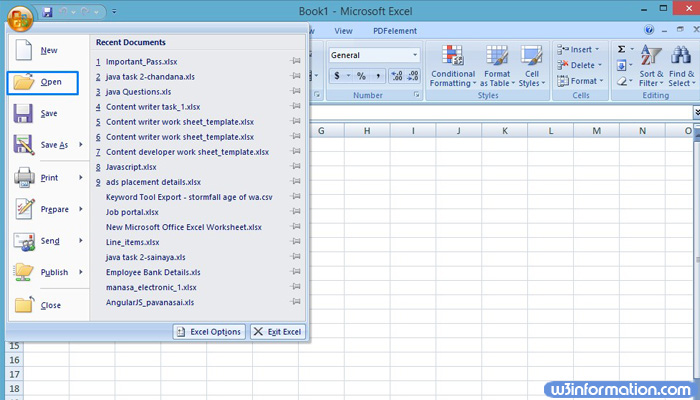This screenshot has width=700, height=400.
Task: Pin Job portal.xlsx to the recent list
Action: (x=295, y=211)
